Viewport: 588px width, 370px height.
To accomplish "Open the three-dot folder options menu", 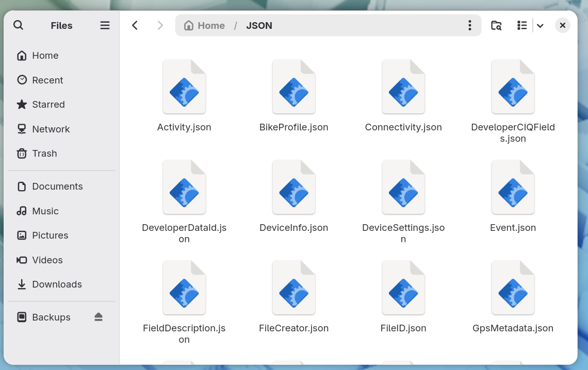I will 469,25.
